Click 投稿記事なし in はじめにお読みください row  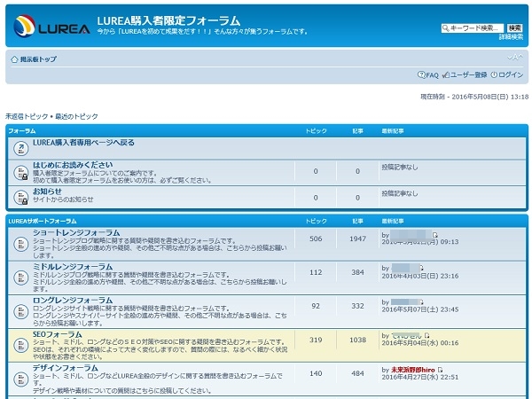[400, 168]
